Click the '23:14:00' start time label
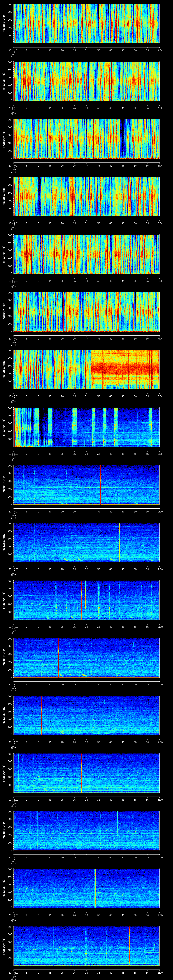Screen dimensions: 173x980 pos(14,799)
